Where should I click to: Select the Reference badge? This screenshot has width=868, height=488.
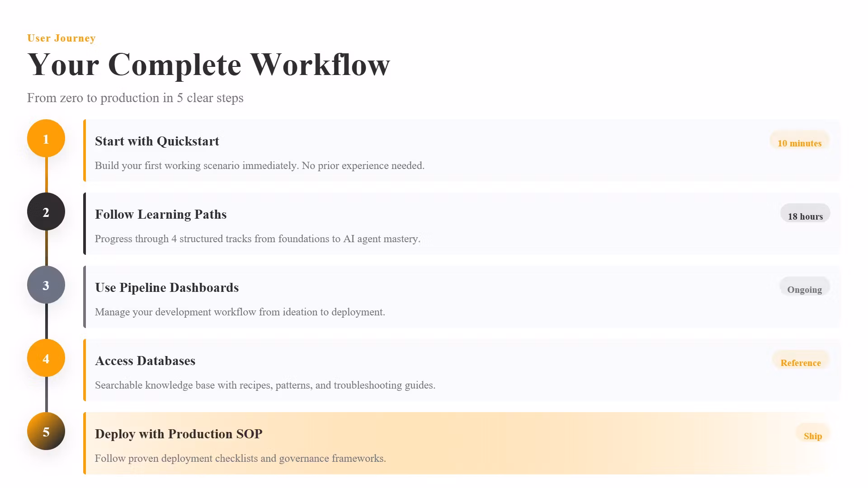click(801, 361)
